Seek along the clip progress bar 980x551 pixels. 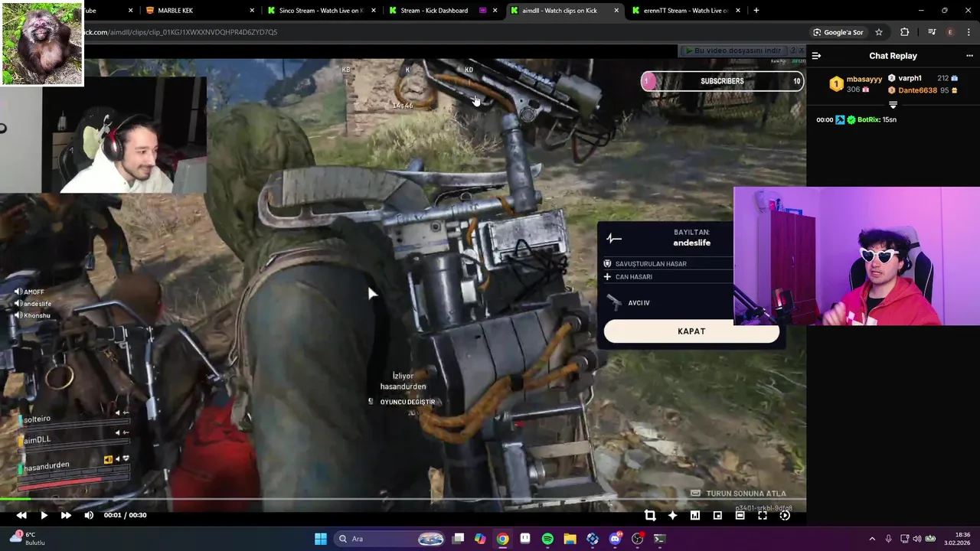click(403, 500)
